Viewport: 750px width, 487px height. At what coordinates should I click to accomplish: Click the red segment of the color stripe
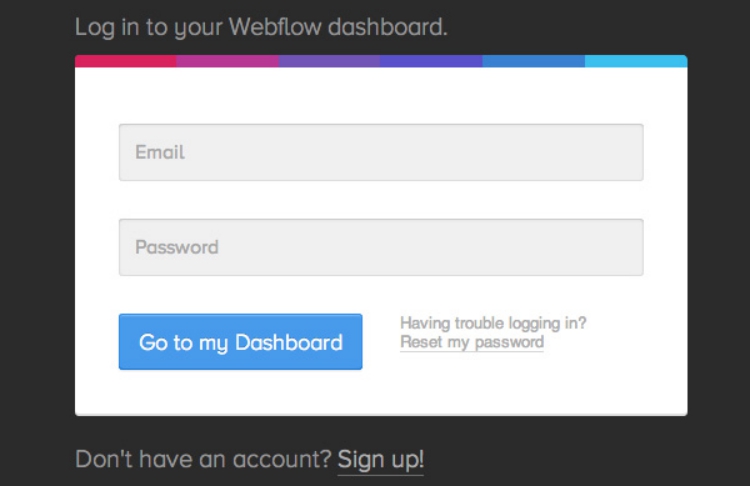point(125,61)
